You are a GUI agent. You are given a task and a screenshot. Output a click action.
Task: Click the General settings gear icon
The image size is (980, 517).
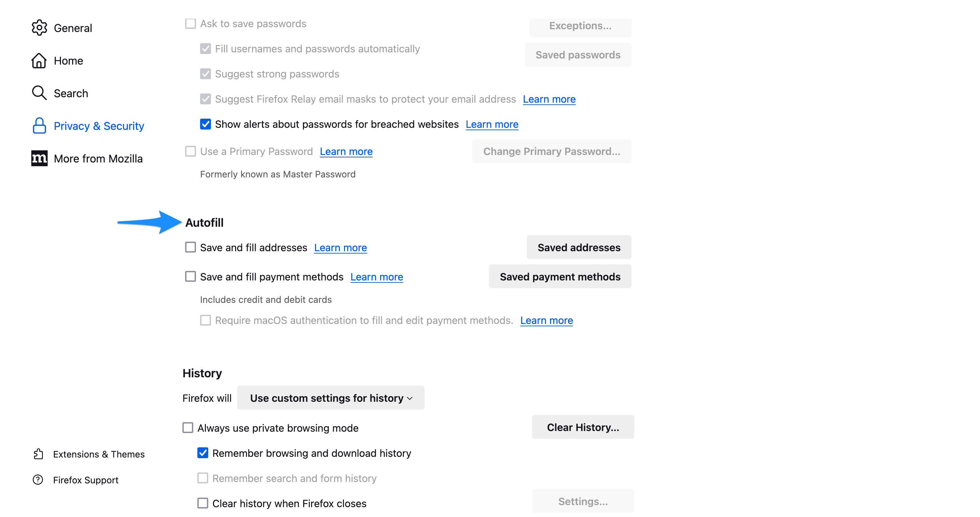(x=39, y=28)
